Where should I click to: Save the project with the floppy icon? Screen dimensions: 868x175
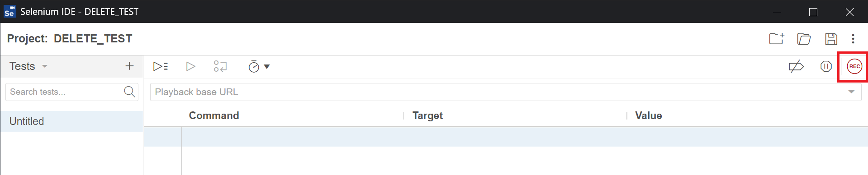[831, 39]
